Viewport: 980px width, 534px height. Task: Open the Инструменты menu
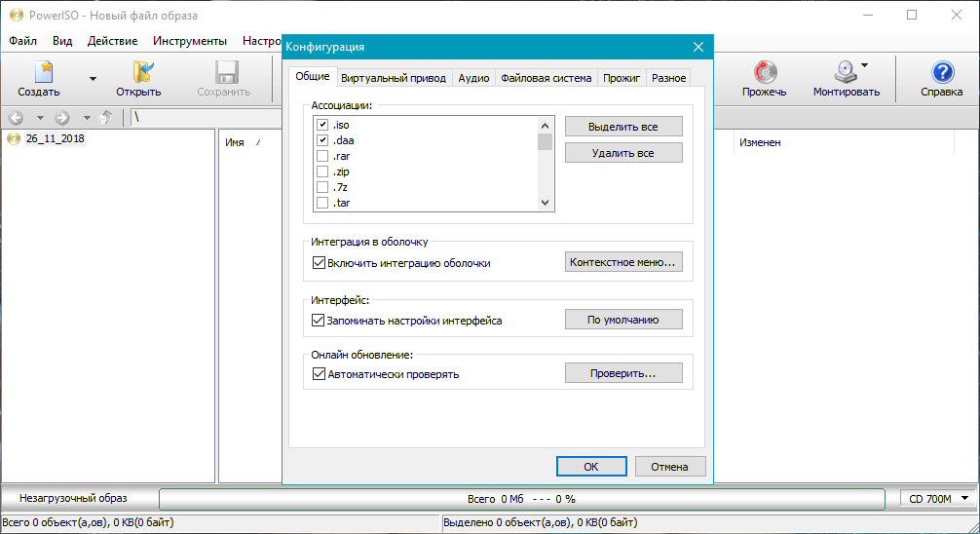pos(190,41)
